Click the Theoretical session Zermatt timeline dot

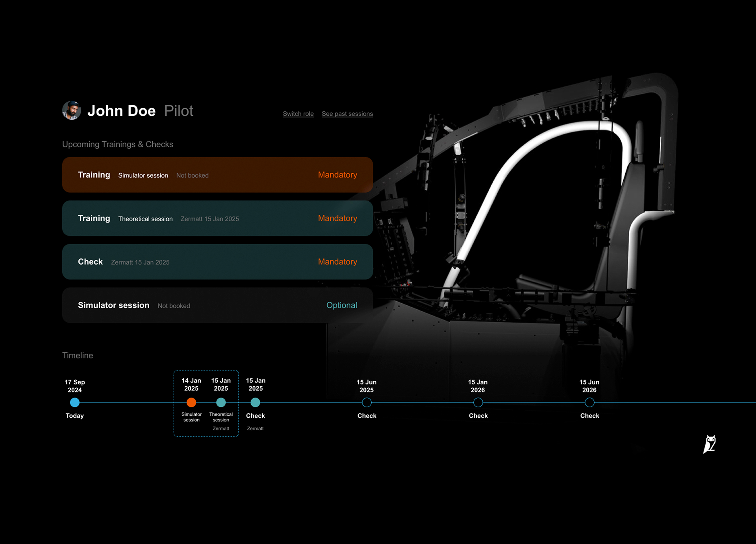[221, 403]
